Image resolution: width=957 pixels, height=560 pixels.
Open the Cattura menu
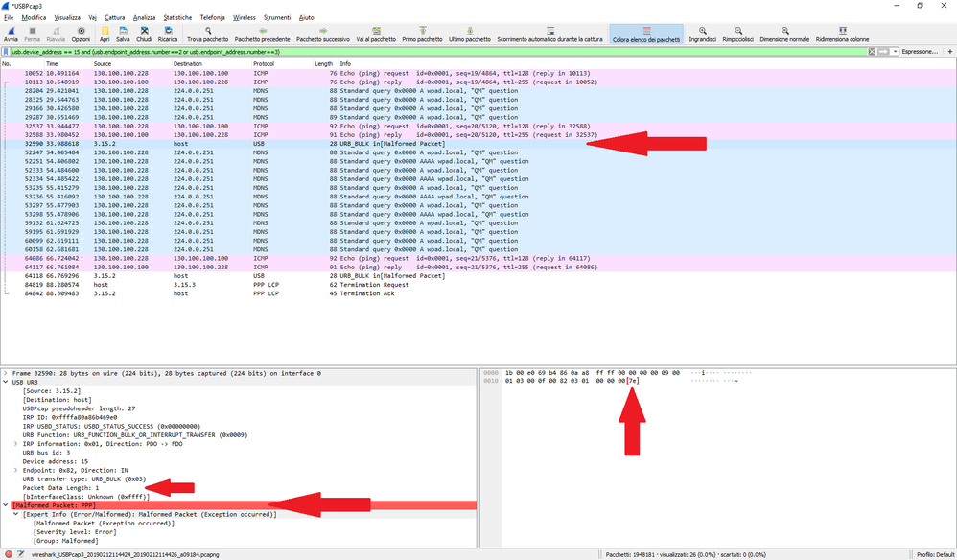tap(115, 17)
